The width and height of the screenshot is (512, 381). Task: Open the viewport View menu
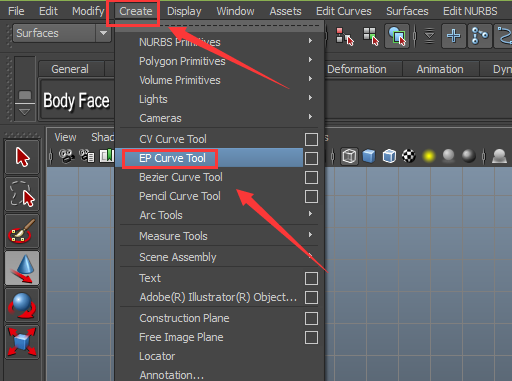coord(65,137)
